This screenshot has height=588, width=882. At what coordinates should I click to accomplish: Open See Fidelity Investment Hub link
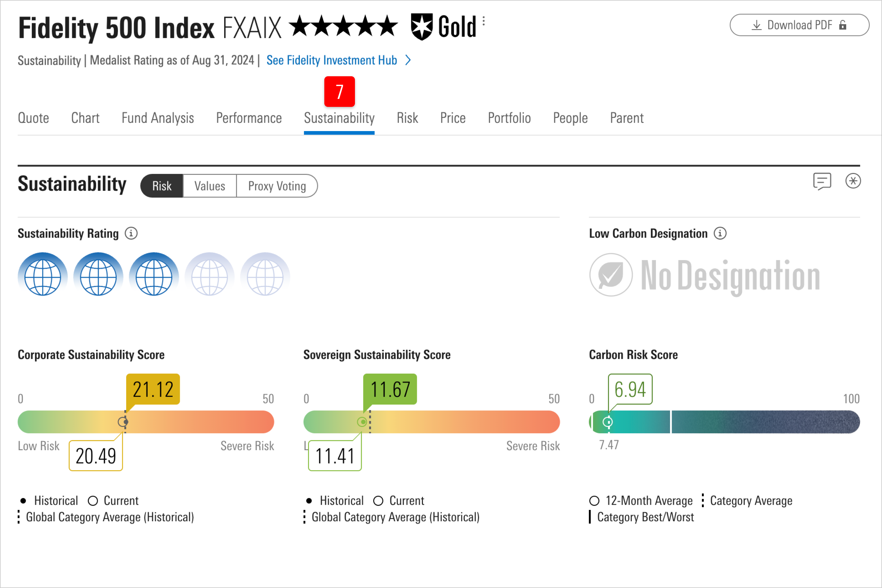pos(331,60)
